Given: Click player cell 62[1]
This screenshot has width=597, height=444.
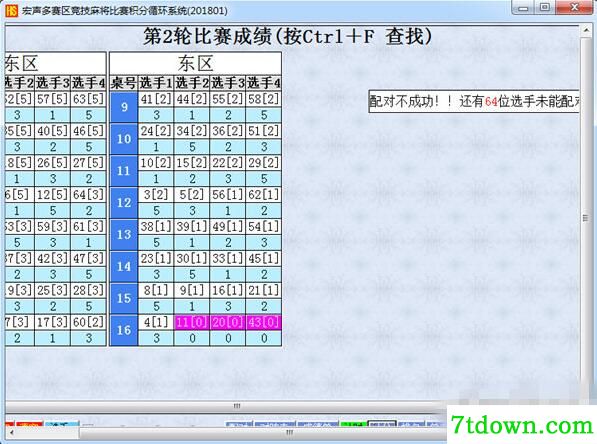Looking at the screenshot, I should [263, 195].
